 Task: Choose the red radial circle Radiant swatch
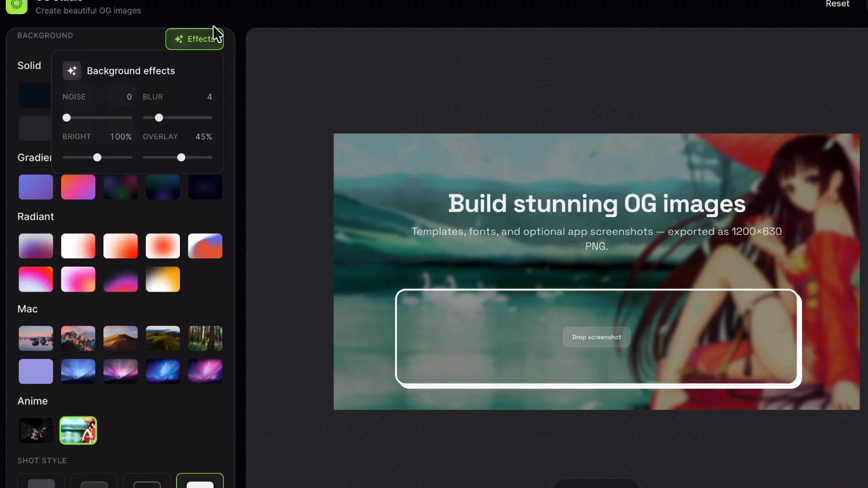[x=163, y=246]
